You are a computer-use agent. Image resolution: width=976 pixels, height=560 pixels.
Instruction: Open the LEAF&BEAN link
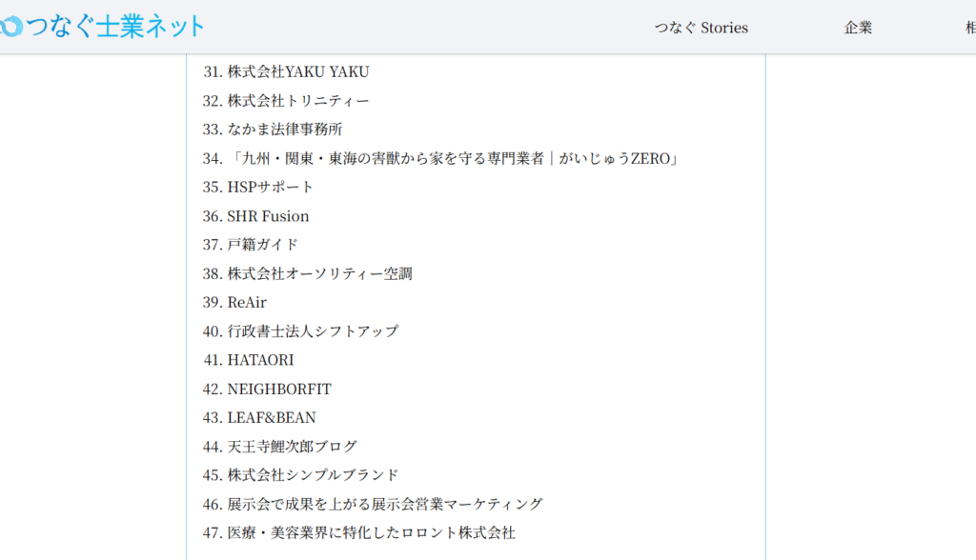coord(272,417)
